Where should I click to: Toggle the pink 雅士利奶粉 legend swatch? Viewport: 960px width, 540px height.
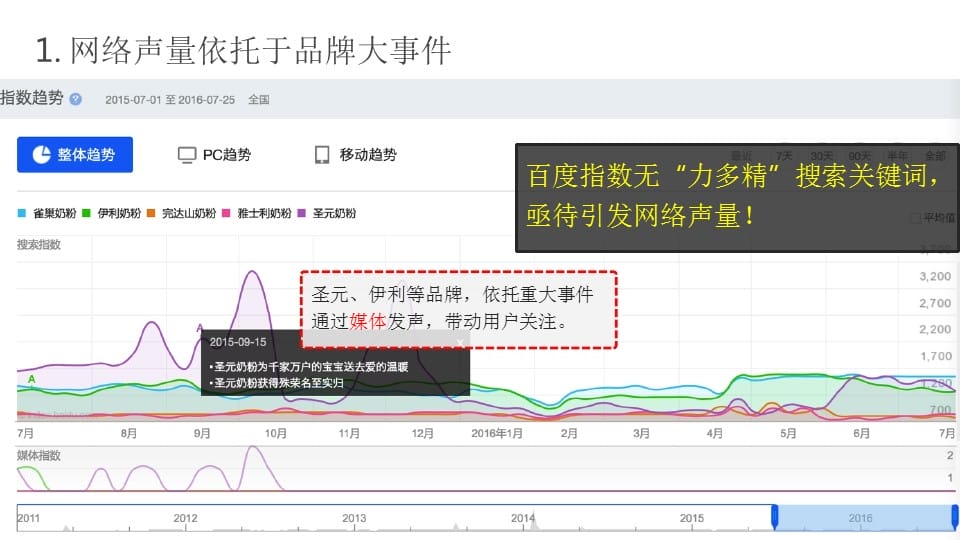(x=226, y=213)
